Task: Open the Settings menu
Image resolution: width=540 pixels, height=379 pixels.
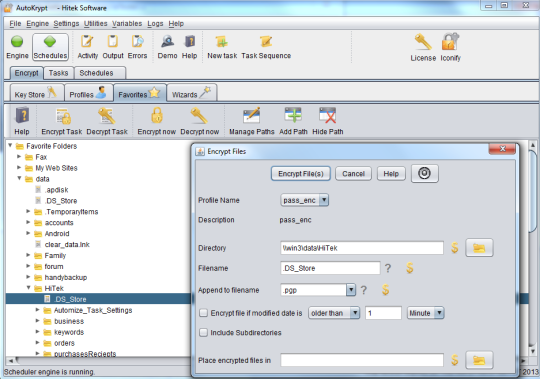Action: tap(66, 23)
